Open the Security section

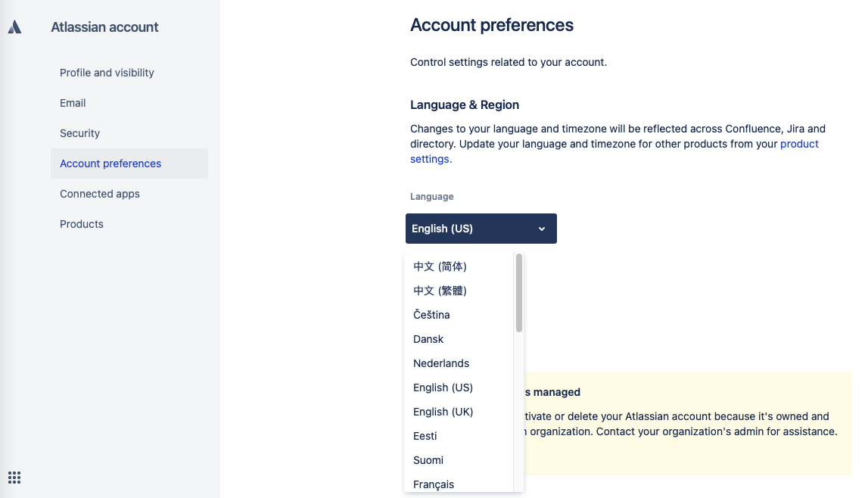pos(79,133)
